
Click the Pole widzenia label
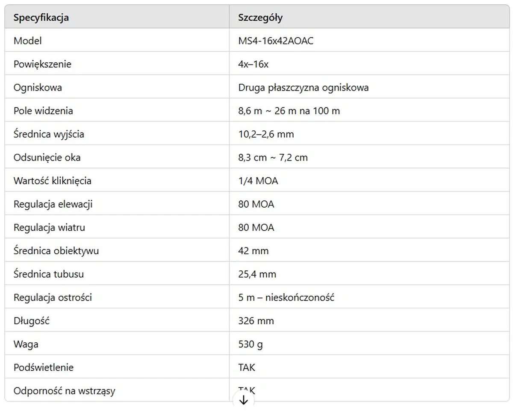tap(43, 111)
